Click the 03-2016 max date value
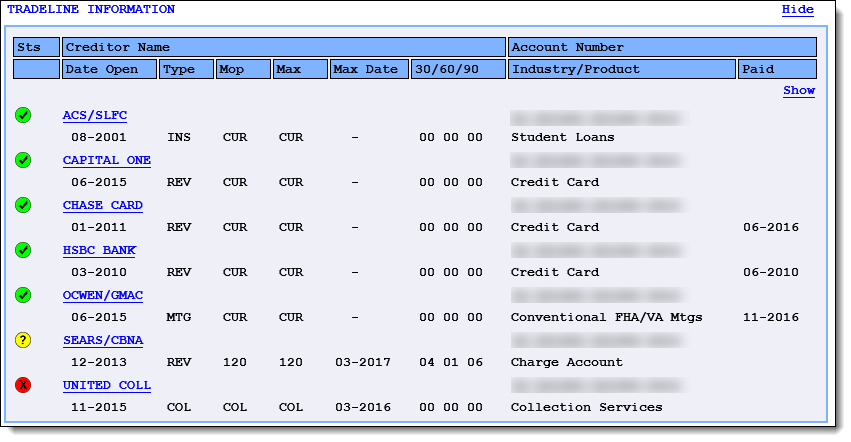Image resolution: width=851 pixels, height=442 pixels. [363, 408]
